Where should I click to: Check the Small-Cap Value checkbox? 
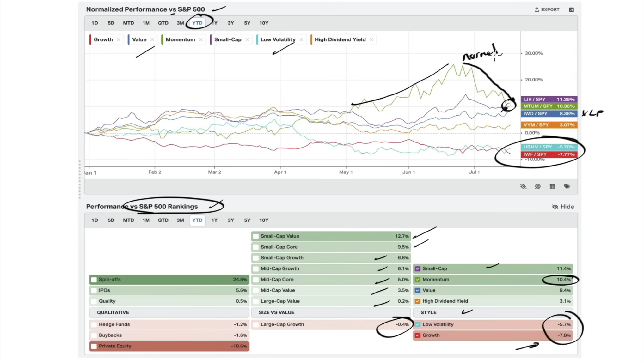tap(256, 236)
